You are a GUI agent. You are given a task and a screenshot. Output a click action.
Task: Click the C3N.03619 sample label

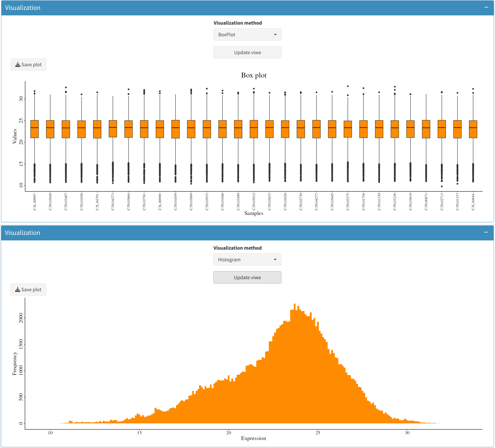pos(410,202)
